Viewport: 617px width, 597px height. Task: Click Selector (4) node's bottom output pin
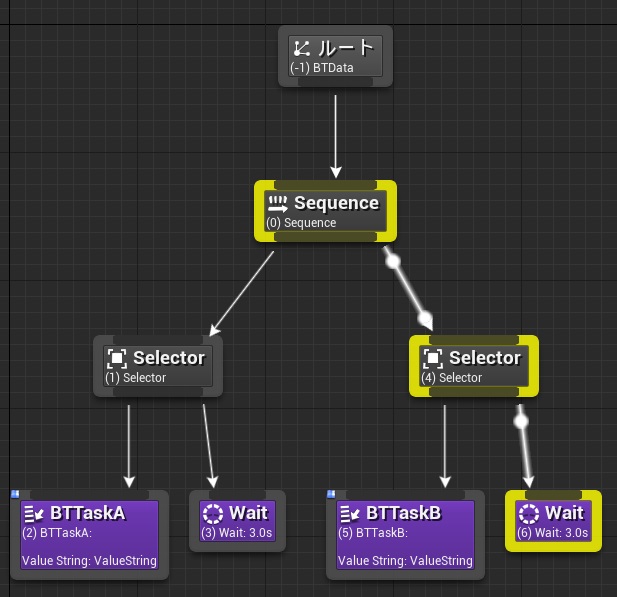[x=474, y=392]
